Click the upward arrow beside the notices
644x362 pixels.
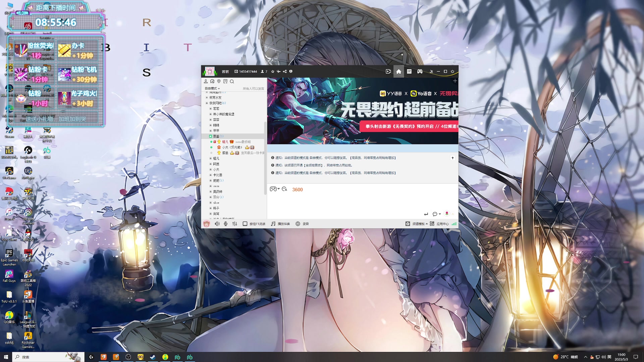[x=453, y=158]
